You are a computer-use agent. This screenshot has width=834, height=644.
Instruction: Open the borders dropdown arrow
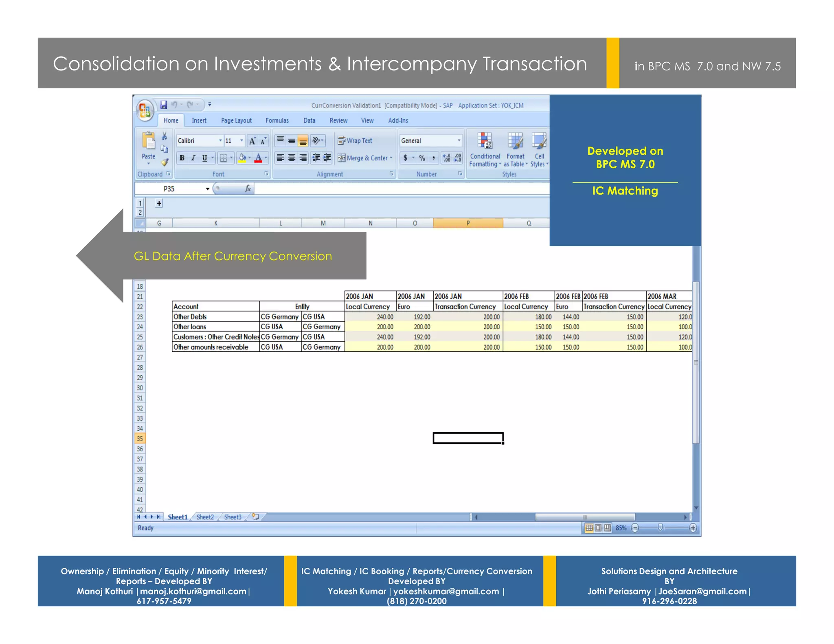pyautogui.click(x=231, y=158)
